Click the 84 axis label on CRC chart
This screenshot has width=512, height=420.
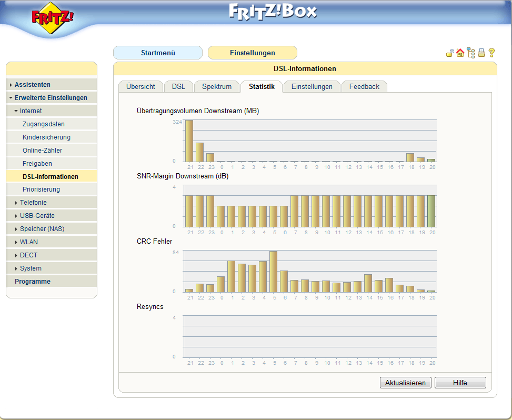(176, 253)
